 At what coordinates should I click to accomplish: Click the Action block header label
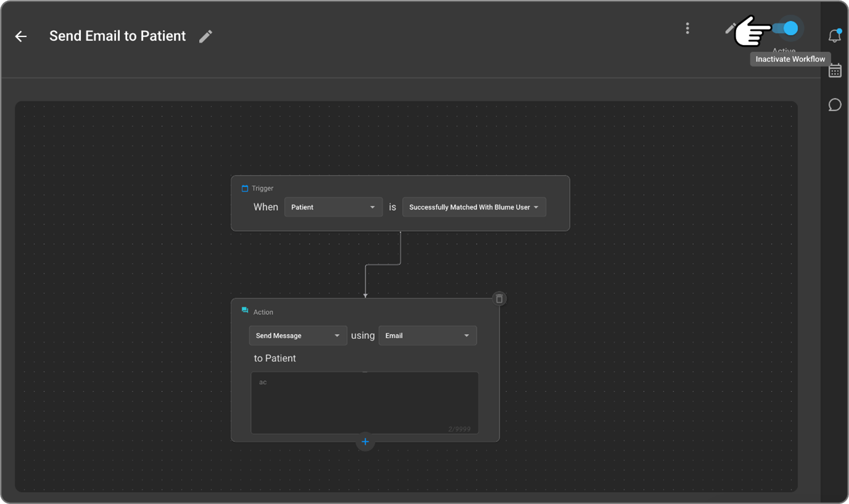pos(263,312)
